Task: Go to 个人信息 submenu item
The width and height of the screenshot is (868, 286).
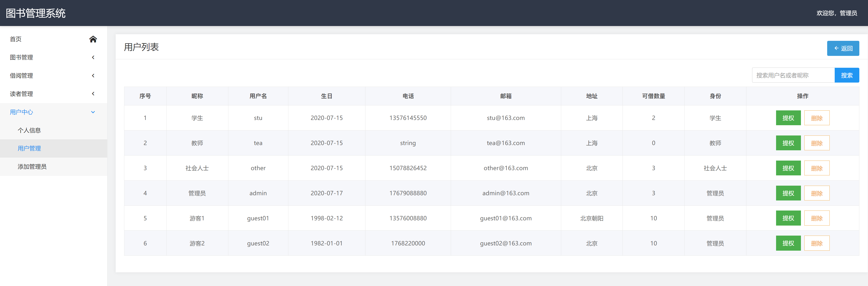Action: [54, 130]
